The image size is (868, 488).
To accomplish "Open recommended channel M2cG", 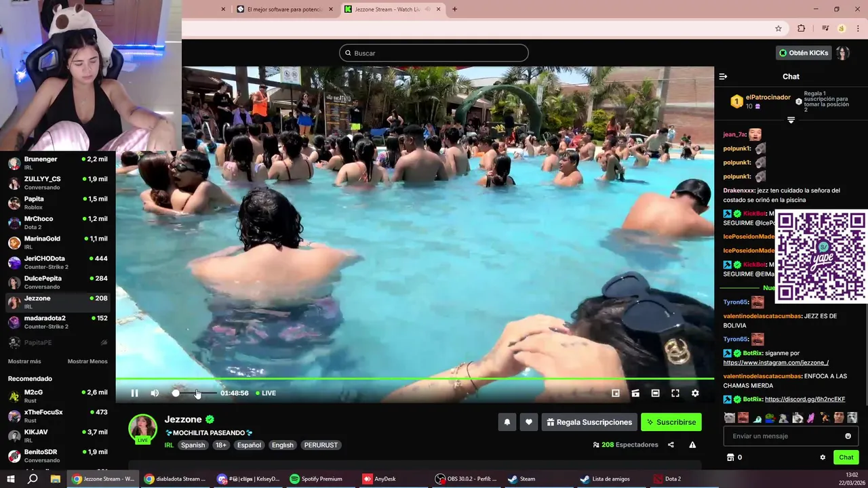I will (x=58, y=396).
